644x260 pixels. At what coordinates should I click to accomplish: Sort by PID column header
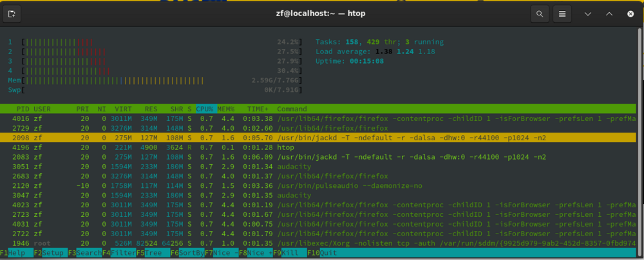click(x=23, y=109)
